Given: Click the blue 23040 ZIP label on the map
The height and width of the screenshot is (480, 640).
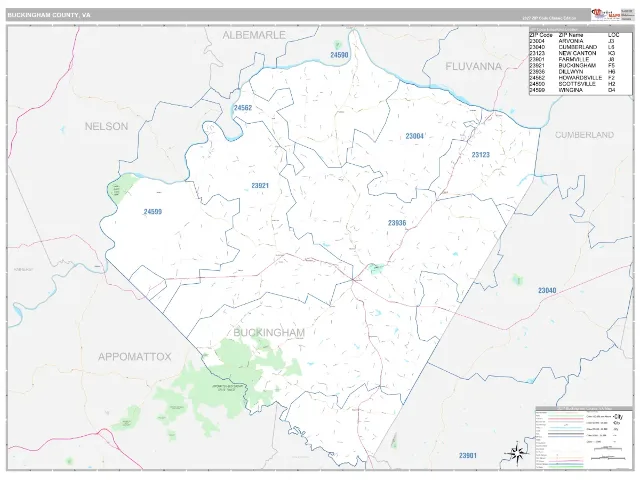Looking at the screenshot, I should coord(547,291).
